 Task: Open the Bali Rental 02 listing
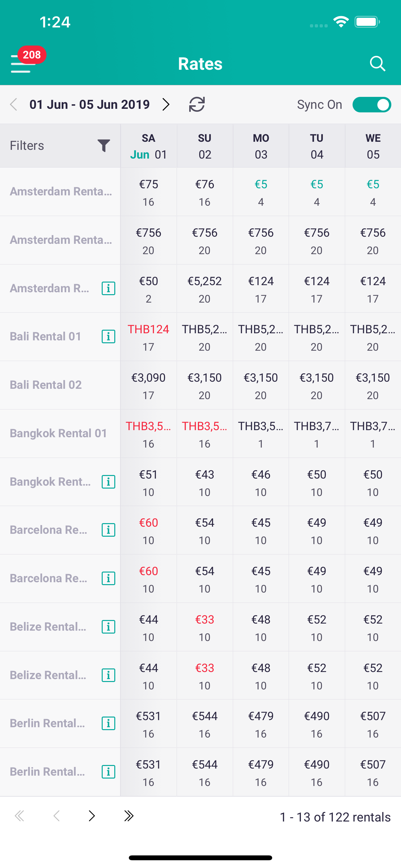46,385
